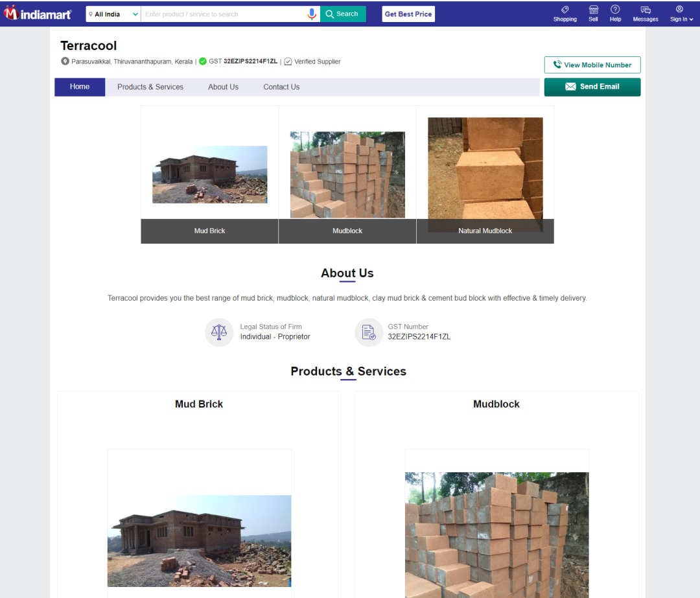Click the Terracool description paragraph
Screen dimensions: 700x598
347,297
